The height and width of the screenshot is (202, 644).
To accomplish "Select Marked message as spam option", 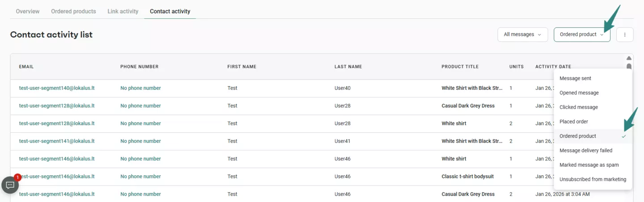I will (x=589, y=165).
